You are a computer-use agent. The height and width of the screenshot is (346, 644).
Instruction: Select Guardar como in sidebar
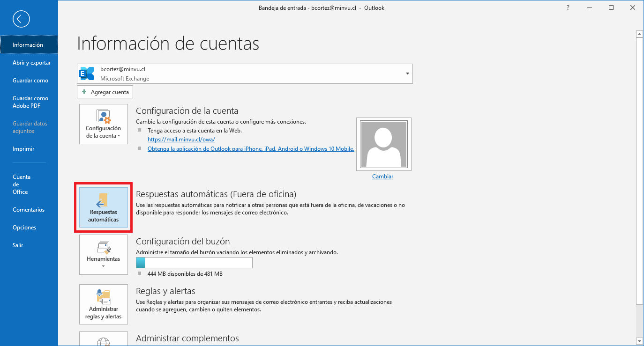point(29,81)
